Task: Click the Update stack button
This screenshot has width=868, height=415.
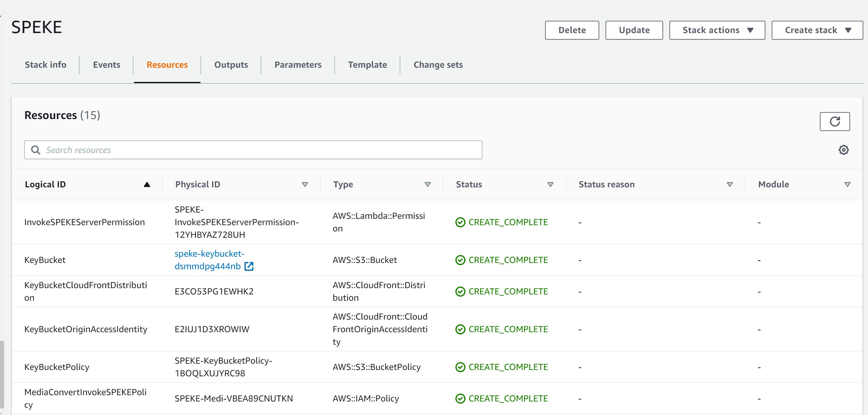Action: click(634, 30)
